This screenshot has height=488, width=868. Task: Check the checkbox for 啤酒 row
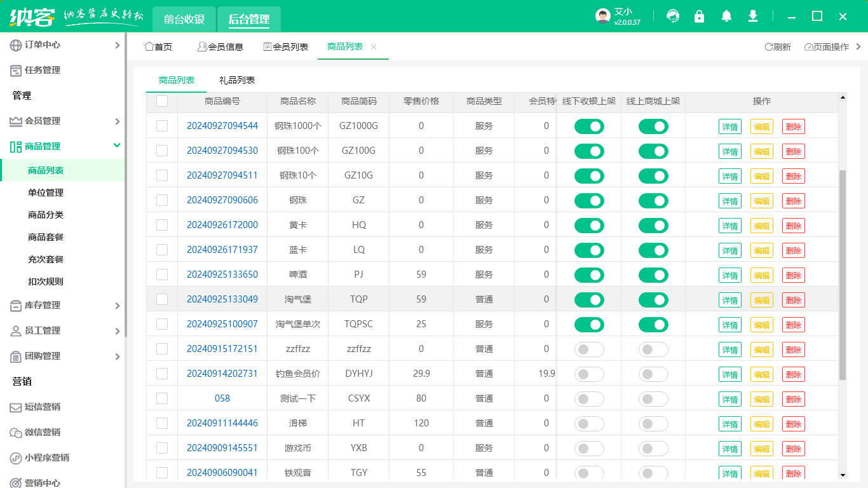(x=163, y=274)
